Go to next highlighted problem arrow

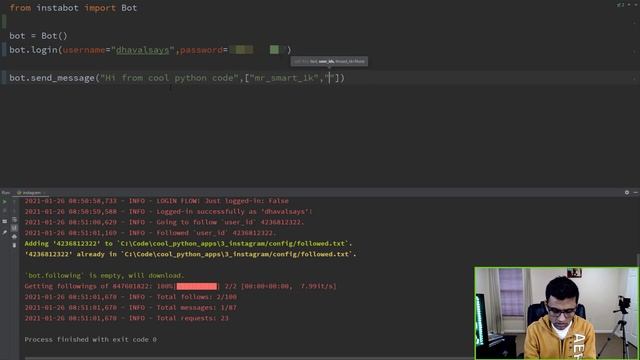[636, 5]
